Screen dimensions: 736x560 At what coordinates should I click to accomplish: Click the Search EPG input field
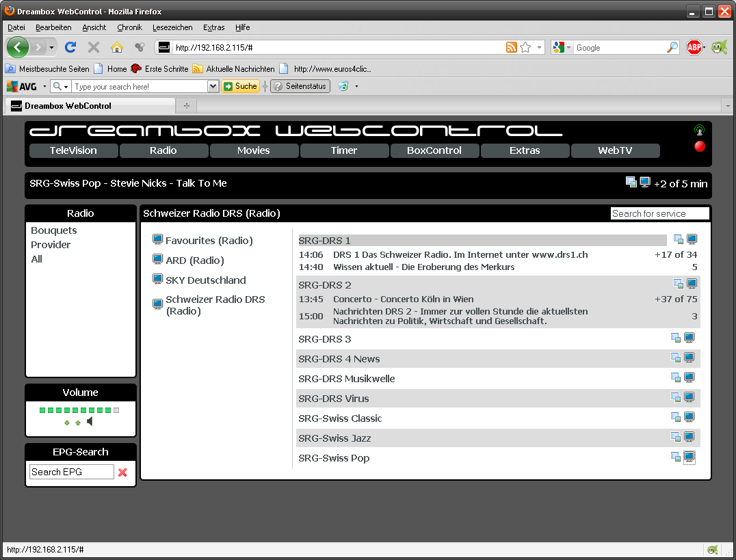click(71, 472)
